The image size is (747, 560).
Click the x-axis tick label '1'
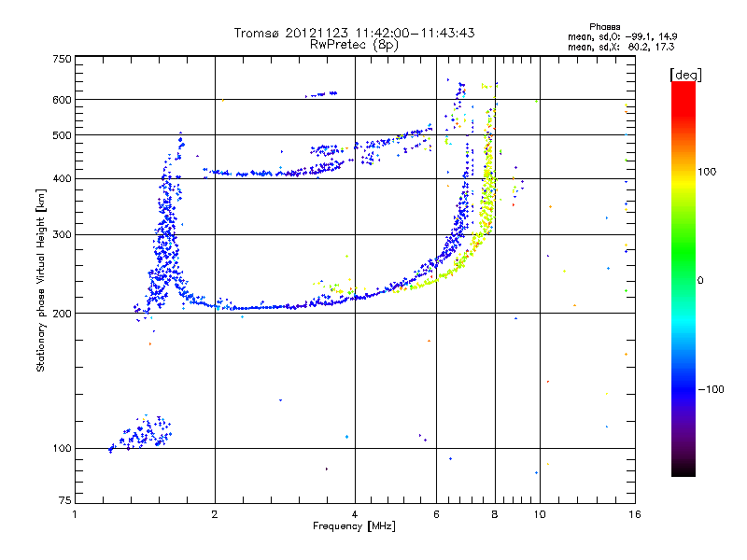[x=75, y=514]
